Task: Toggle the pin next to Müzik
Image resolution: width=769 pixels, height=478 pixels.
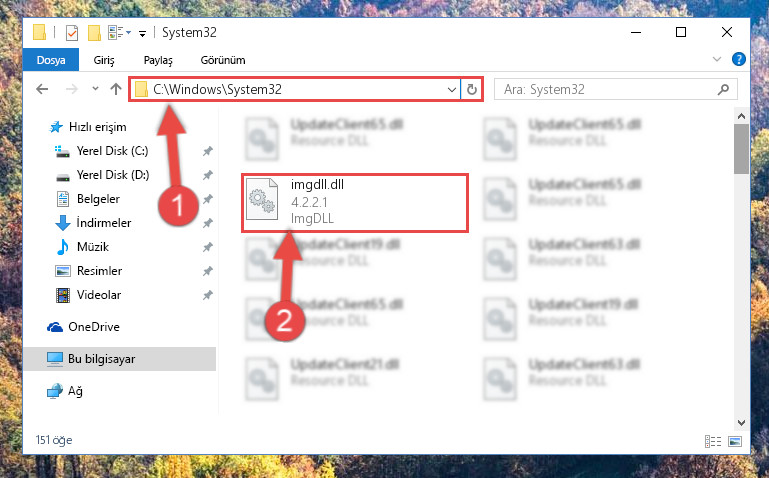Action: tap(208, 247)
